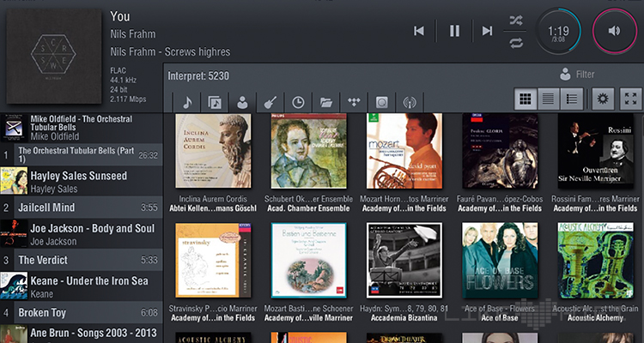Play the track The Verdict
The height and width of the screenshot is (343, 644).
pyautogui.click(x=82, y=260)
